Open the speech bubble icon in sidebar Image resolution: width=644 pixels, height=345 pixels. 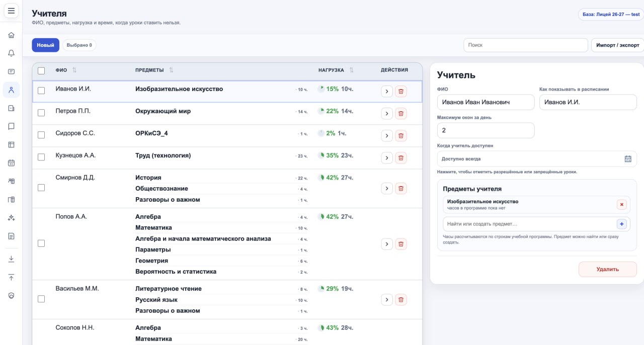click(11, 126)
